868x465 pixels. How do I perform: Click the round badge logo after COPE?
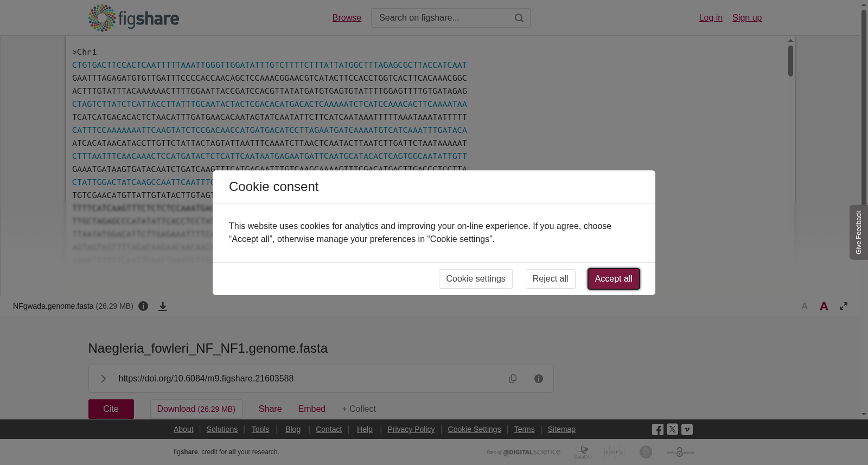click(x=646, y=452)
